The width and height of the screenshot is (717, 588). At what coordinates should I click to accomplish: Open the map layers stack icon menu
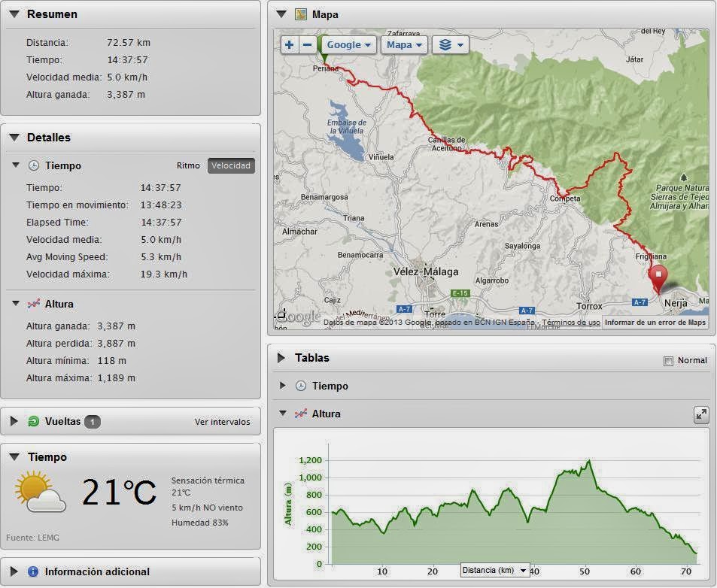(450, 45)
